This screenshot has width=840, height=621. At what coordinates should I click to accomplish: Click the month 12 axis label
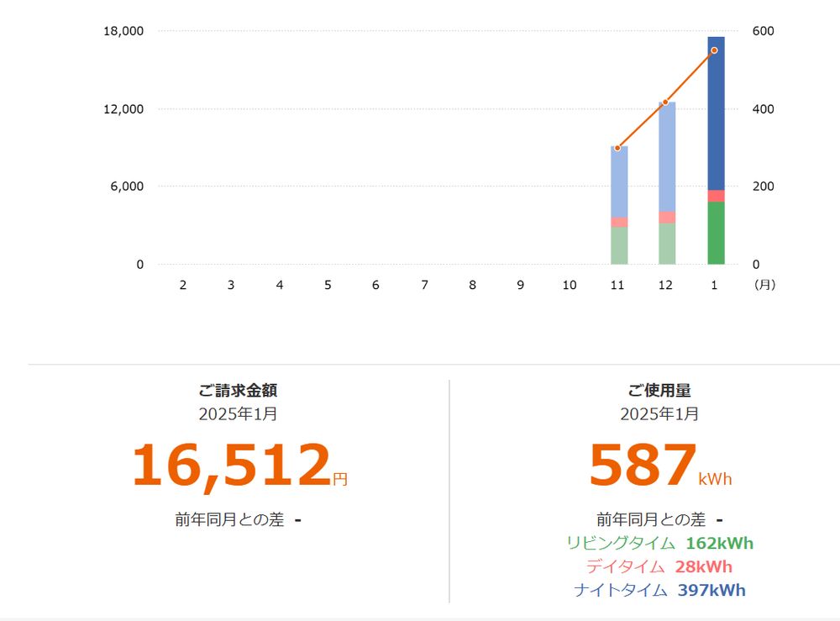(x=665, y=285)
